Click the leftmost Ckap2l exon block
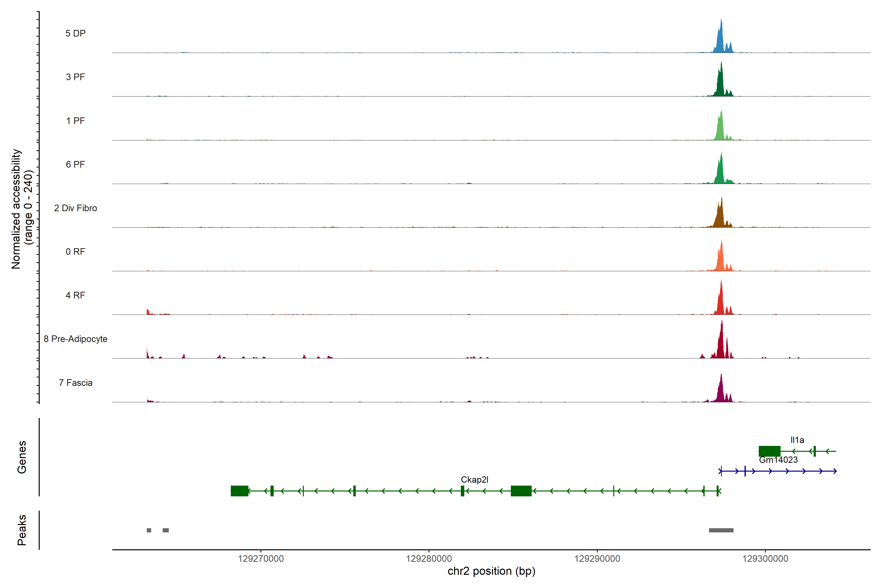 tap(239, 491)
